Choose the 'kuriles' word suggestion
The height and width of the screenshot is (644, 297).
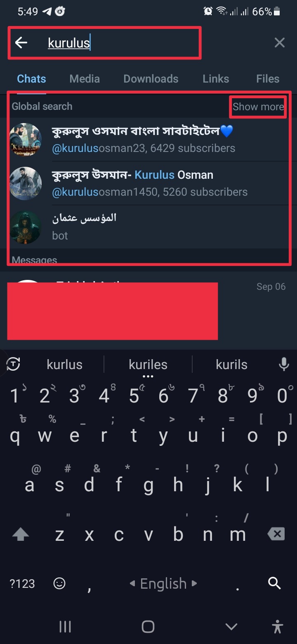click(148, 364)
